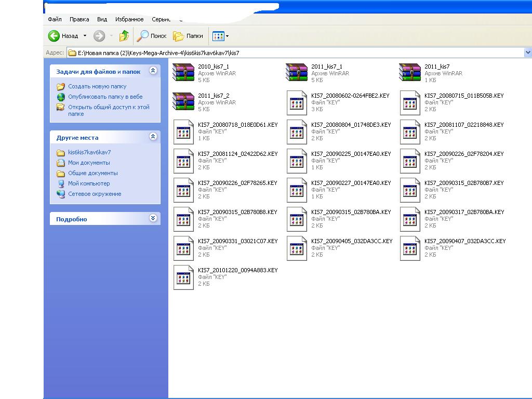Click the file name text KIS7_20101220_0094A883.KEY
532x399 pixels.
238,270
